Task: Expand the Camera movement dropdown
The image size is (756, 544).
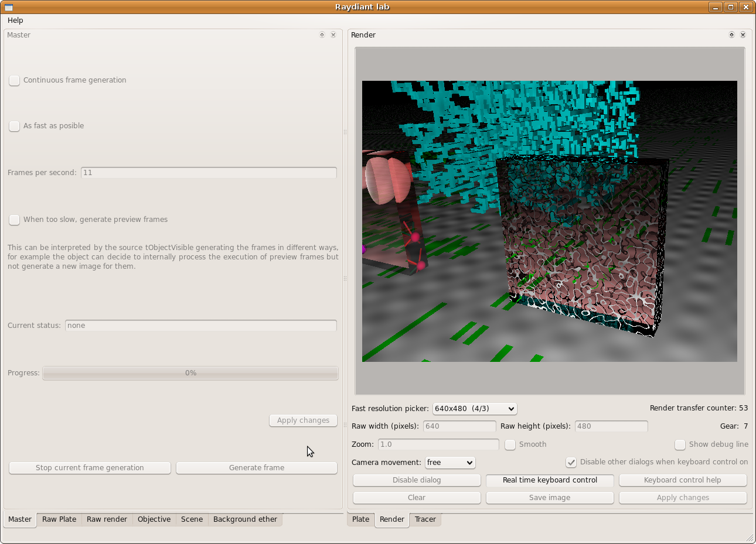Action: [450, 463]
